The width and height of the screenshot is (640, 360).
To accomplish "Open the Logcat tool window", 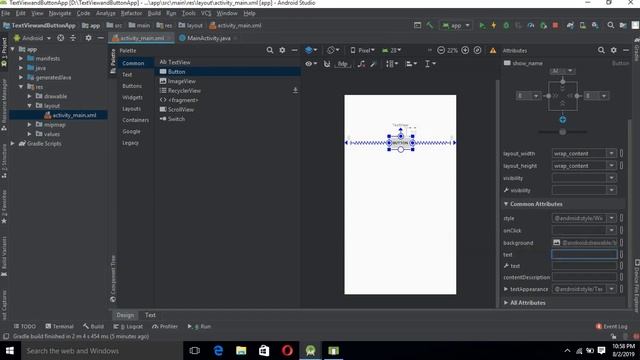I will [x=128, y=326].
